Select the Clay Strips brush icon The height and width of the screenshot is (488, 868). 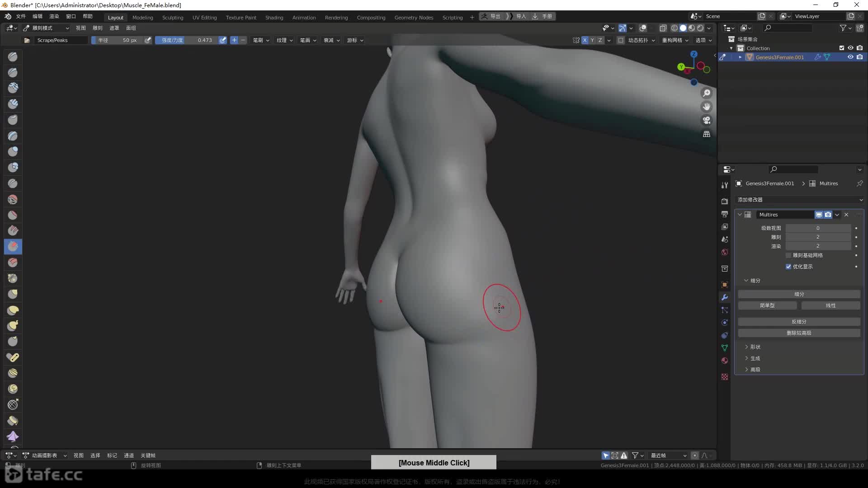click(13, 104)
